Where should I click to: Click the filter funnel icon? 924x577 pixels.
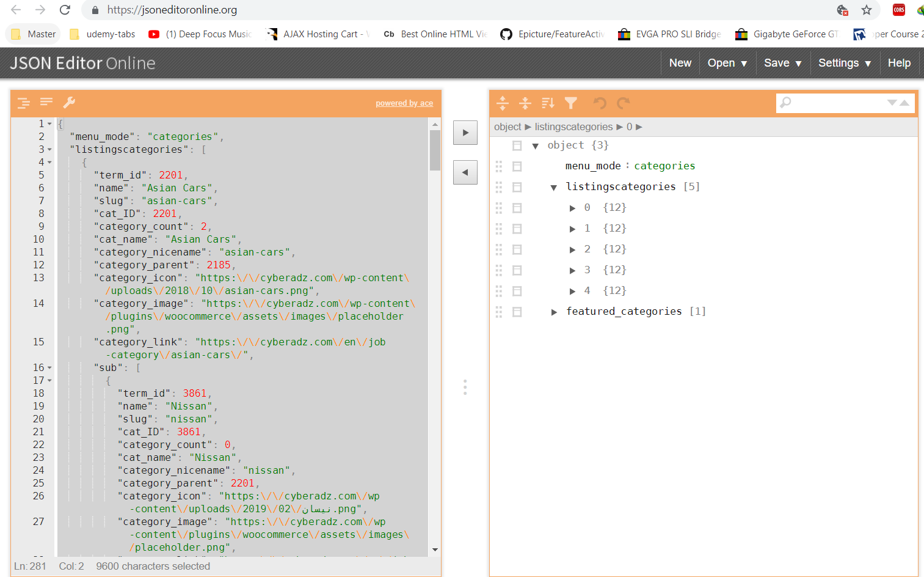[x=571, y=103]
